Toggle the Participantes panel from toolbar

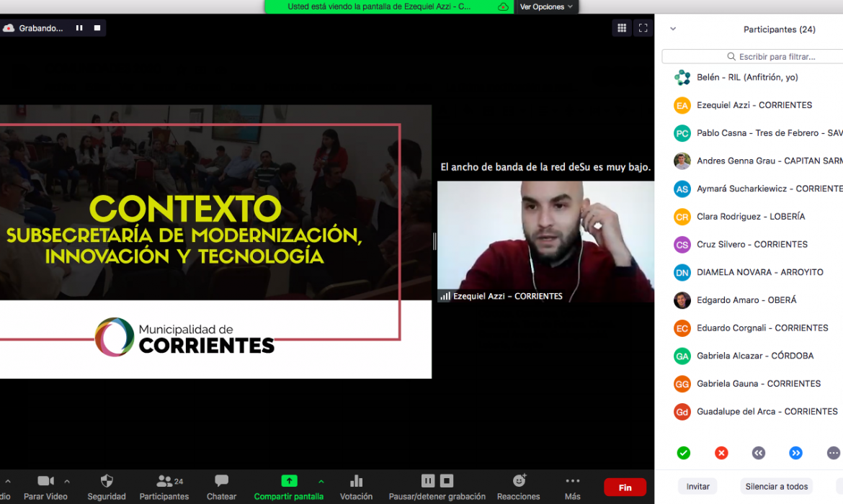point(164,487)
